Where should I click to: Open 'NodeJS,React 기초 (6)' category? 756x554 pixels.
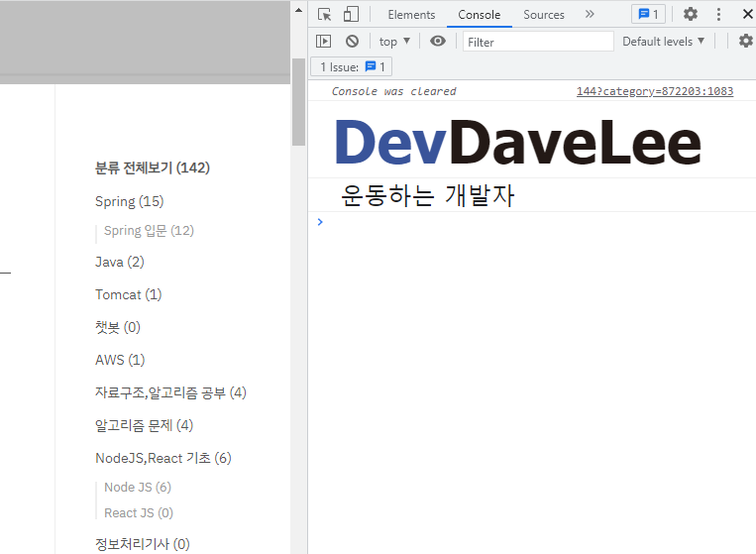(163, 458)
